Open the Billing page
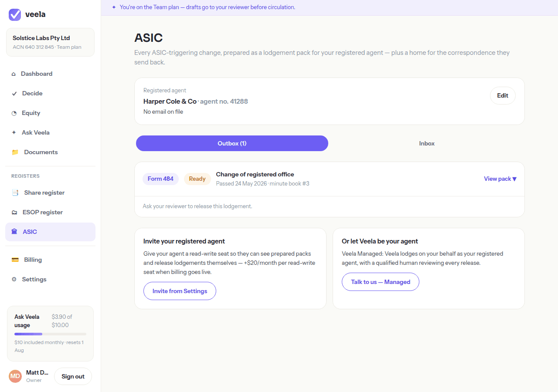 pyautogui.click(x=50, y=260)
